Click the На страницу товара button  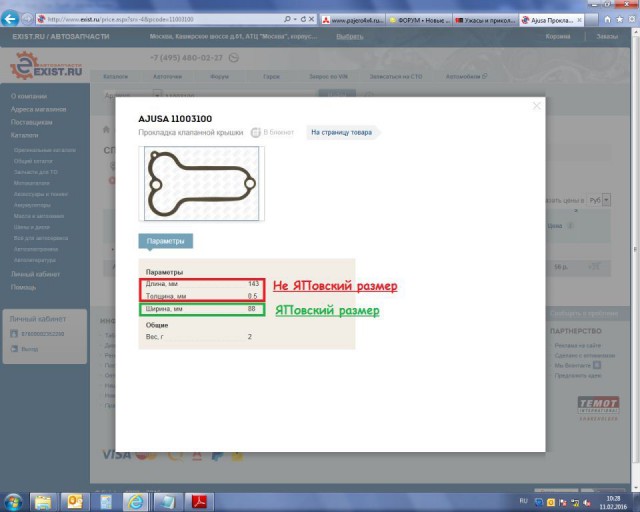point(342,132)
